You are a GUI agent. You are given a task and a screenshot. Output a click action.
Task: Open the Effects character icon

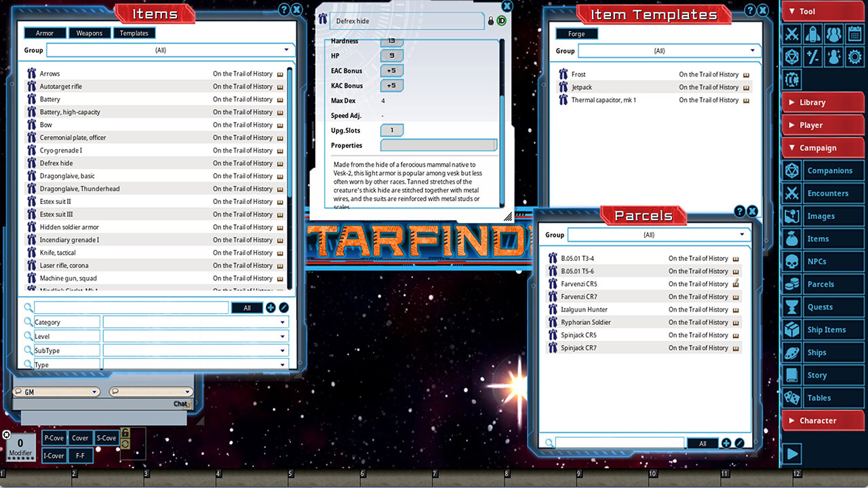tap(833, 56)
